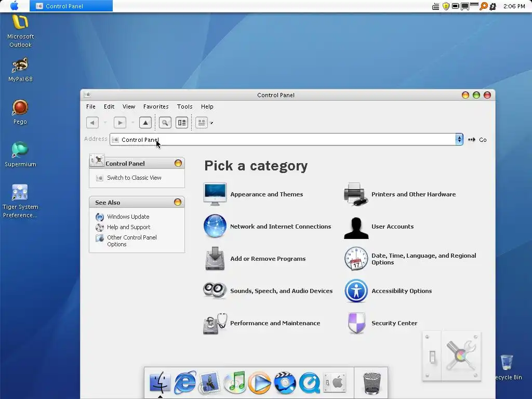Collapse the Control Panel sidebar section

click(178, 163)
